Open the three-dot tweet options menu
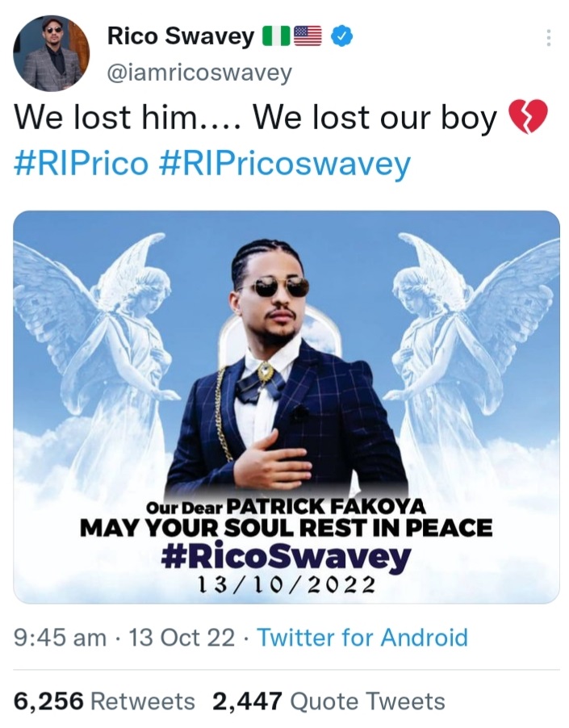This screenshot has height=728, width=569. point(548,37)
